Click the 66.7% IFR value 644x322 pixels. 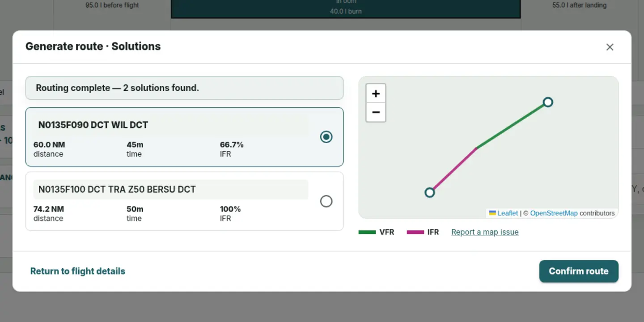(x=232, y=144)
